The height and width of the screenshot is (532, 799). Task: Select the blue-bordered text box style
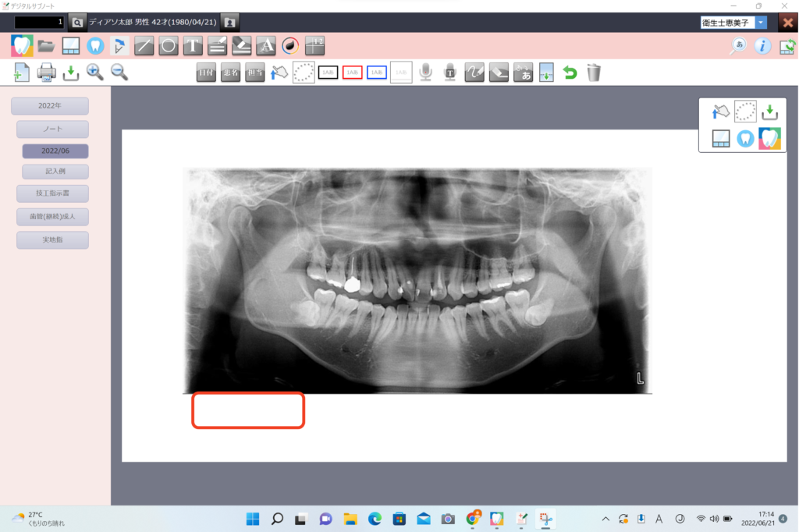[x=377, y=73]
